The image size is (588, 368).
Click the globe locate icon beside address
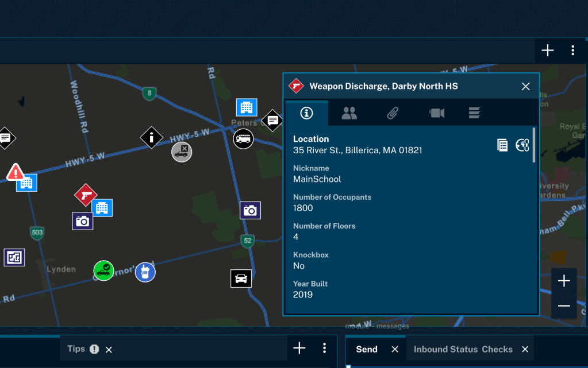point(522,145)
